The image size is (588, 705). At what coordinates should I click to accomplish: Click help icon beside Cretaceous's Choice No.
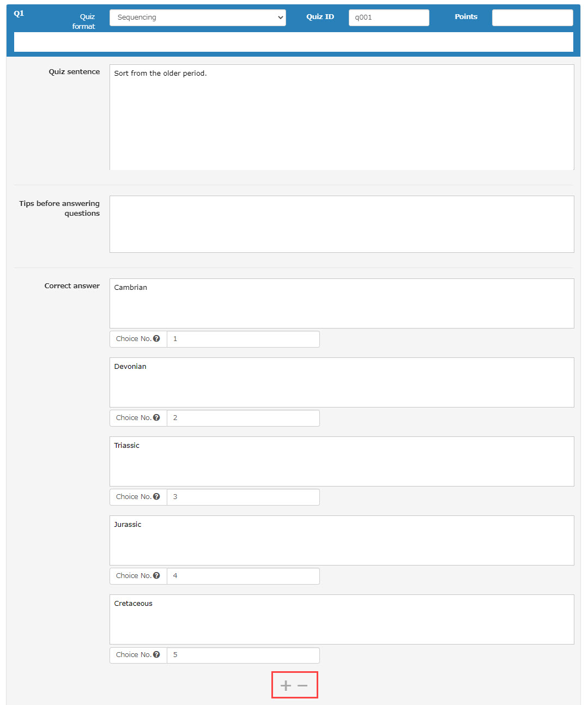click(x=156, y=654)
